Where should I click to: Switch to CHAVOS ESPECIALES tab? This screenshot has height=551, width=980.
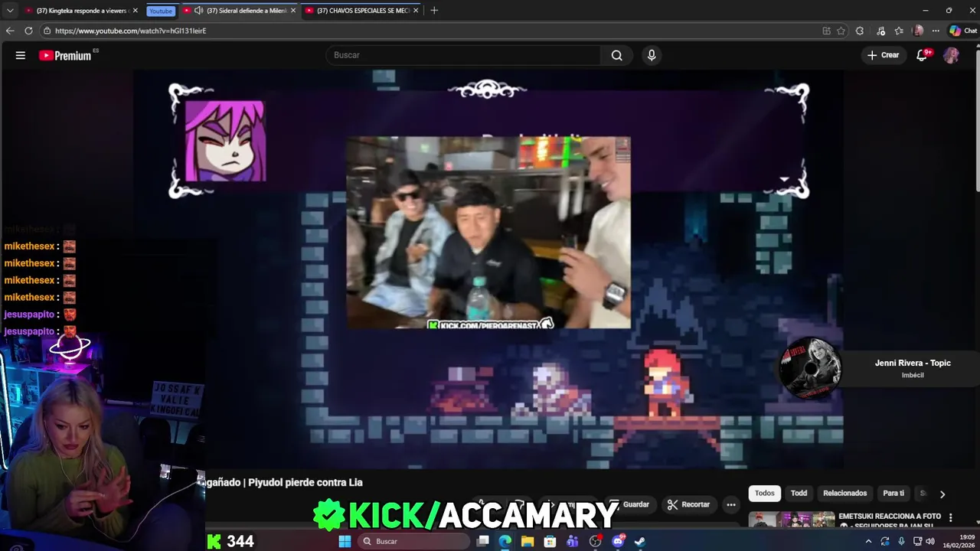(361, 11)
